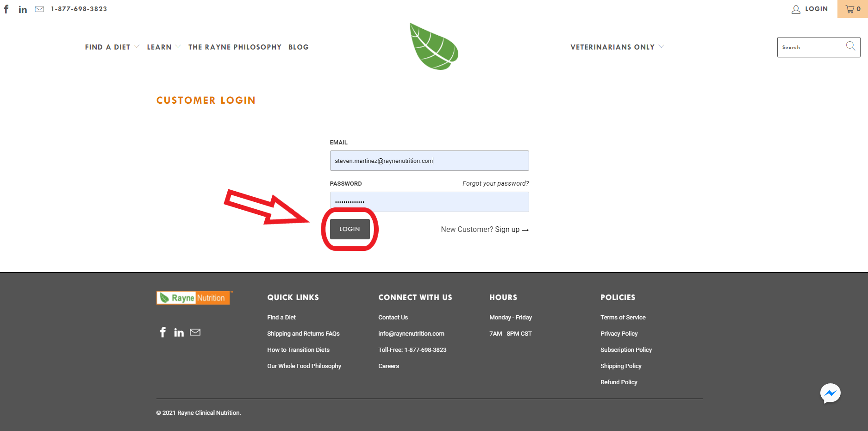Click the LOGIN button inside the red circle
Screen dimensions: 868x431
click(x=350, y=229)
